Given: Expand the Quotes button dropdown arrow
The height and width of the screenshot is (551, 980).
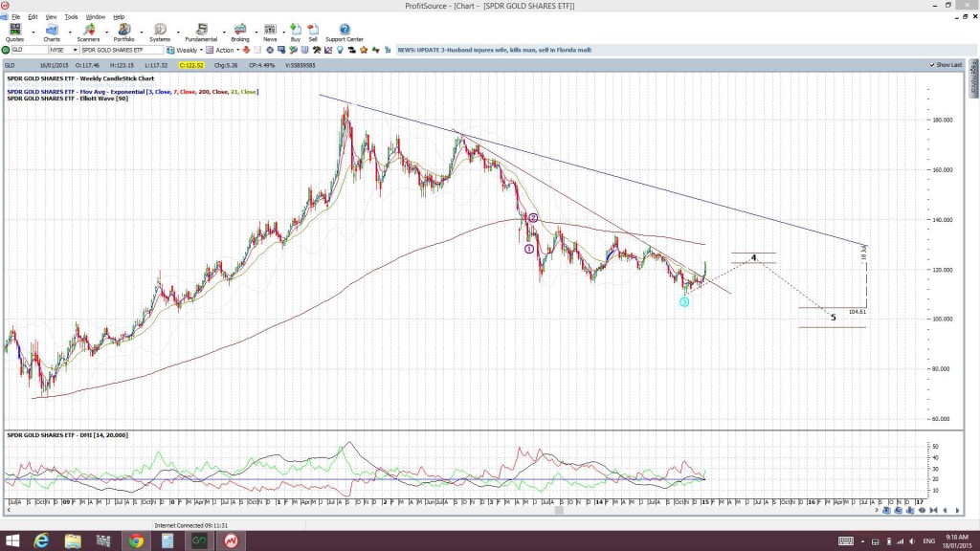Looking at the screenshot, I should (x=33, y=33).
